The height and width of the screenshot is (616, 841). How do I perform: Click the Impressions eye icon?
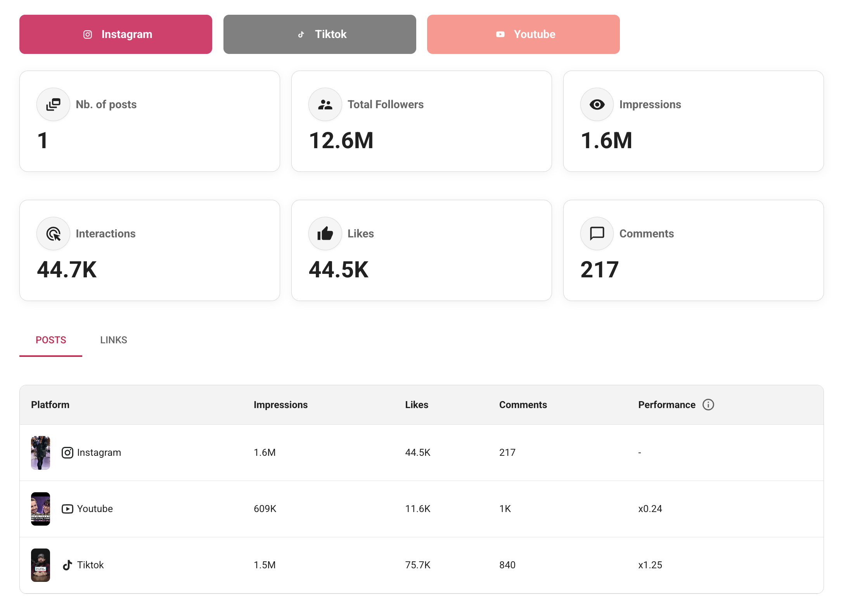coord(597,104)
